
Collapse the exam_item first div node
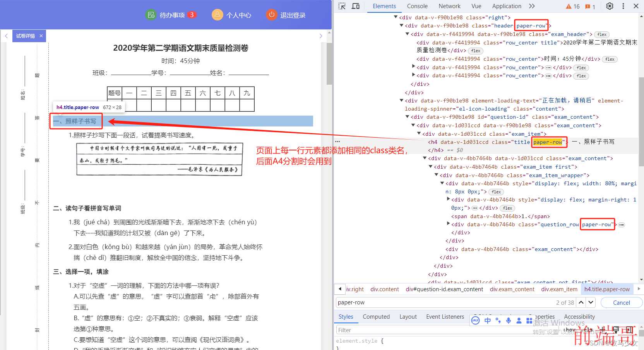[430, 166]
